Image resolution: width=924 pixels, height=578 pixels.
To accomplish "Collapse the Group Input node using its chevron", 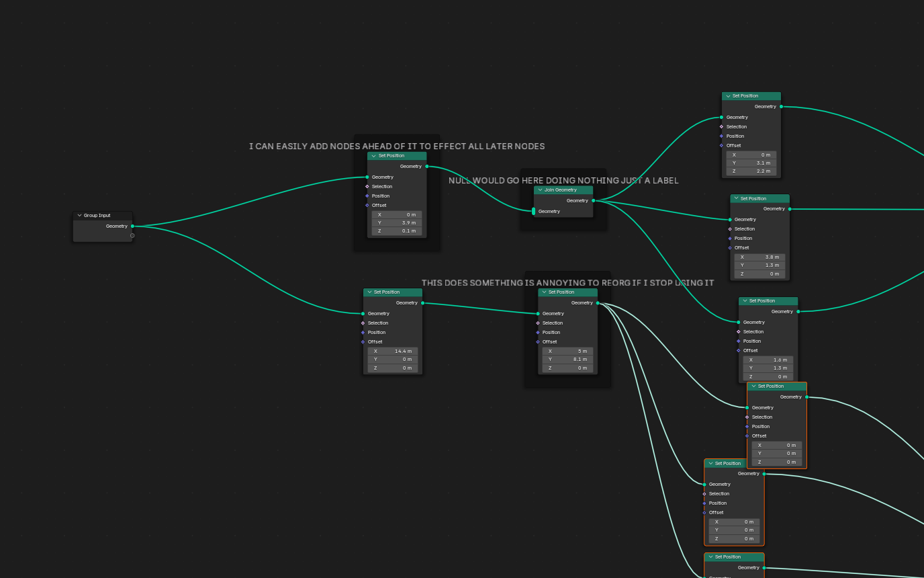I will pos(79,216).
